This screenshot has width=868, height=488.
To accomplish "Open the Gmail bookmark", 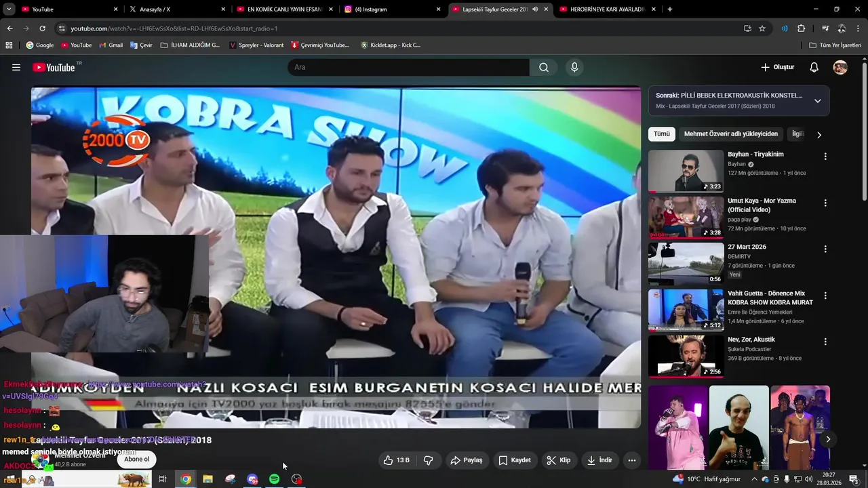I will click(x=111, y=45).
